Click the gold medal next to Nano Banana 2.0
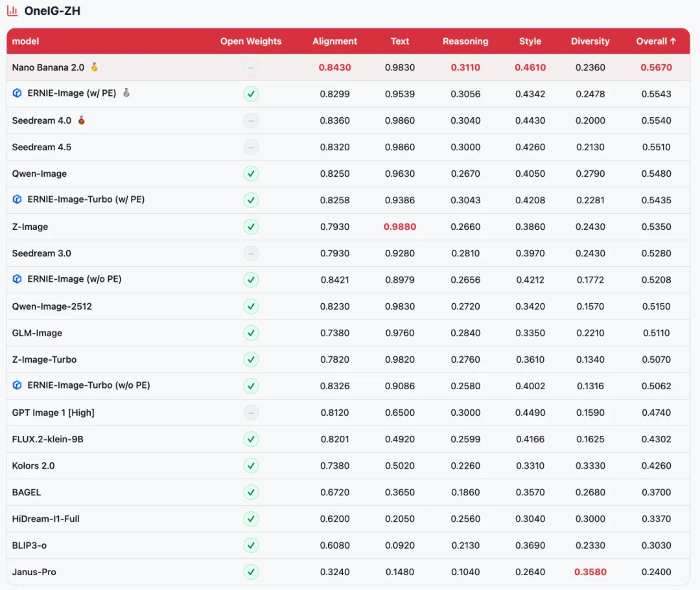The image size is (700, 590). point(95,67)
